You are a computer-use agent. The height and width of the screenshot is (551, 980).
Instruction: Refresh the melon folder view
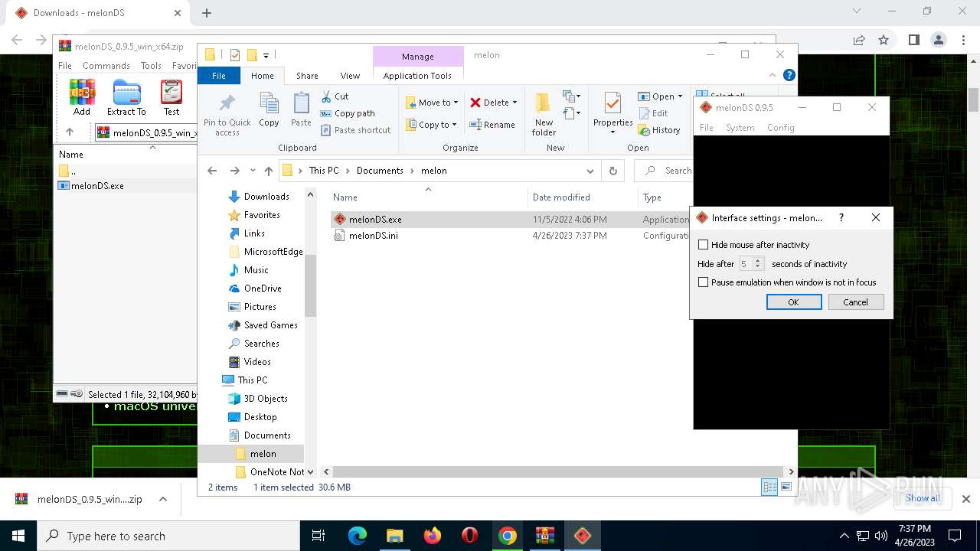612,171
